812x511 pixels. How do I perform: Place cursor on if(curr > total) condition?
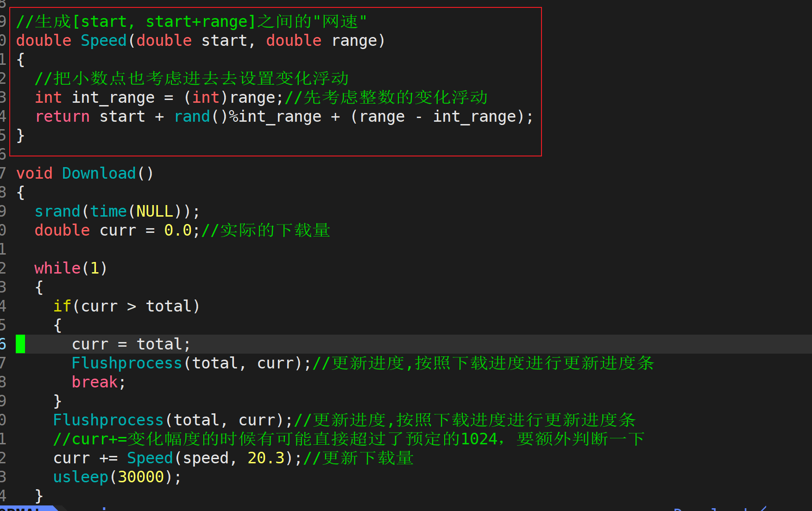[126, 306]
